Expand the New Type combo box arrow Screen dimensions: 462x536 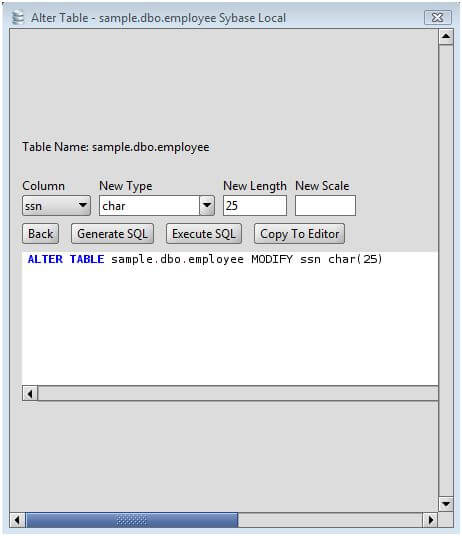(x=207, y=206)
